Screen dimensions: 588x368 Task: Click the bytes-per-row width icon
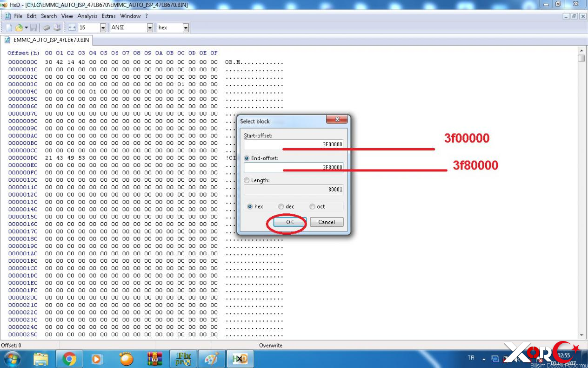click(72, 28)
